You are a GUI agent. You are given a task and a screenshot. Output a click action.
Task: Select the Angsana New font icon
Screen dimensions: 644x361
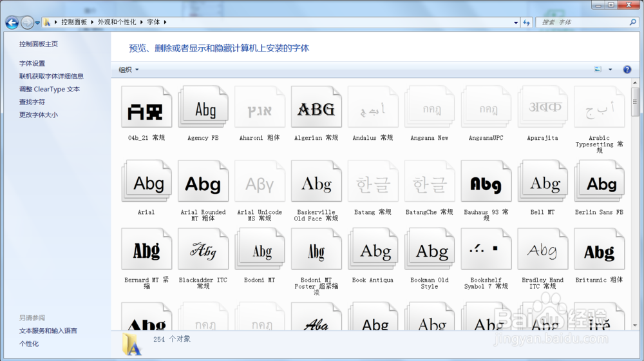[x=430, y=107]
